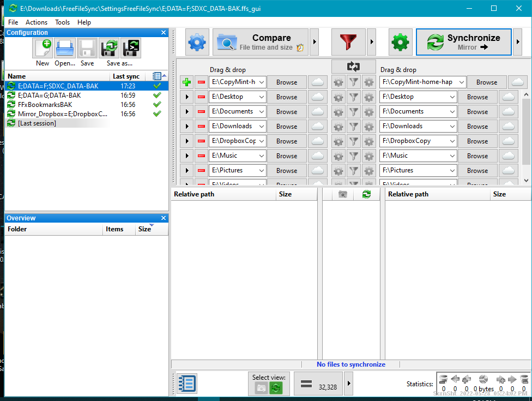Open the E:\Desktop path dropdown
This screenshot has width=532, height=401.
(x=262, y=97)
